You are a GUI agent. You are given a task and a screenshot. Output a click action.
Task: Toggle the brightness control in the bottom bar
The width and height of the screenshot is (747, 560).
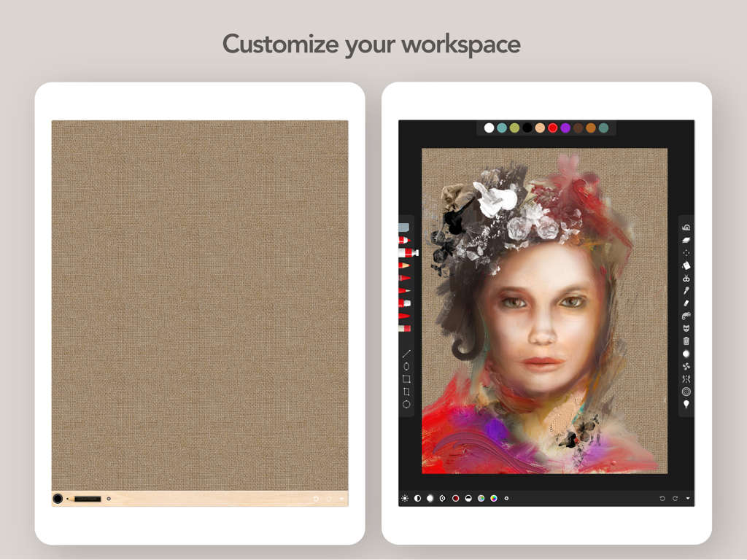(405, 498)
